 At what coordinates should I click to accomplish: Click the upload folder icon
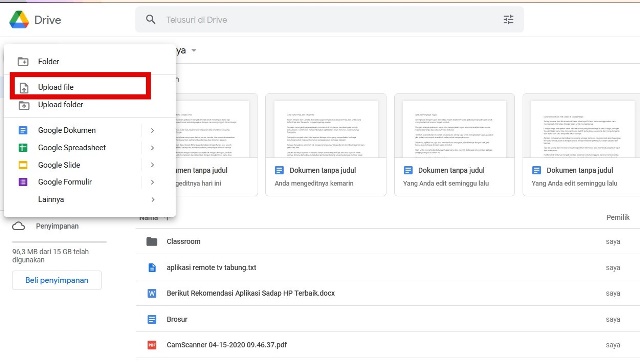click(x=24, y=105)
